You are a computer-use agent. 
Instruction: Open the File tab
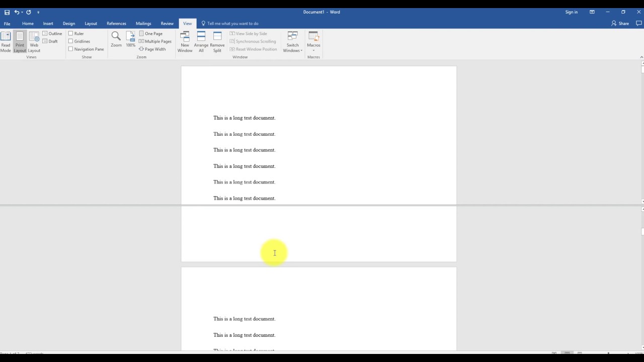[7, 24]
